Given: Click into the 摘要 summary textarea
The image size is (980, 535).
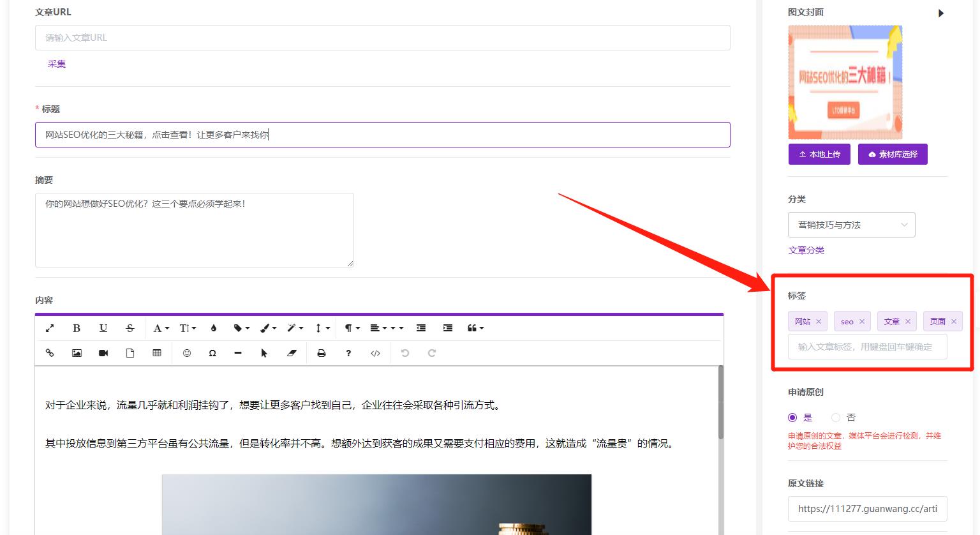Looking at the screenshot, I should pos(194,230).
